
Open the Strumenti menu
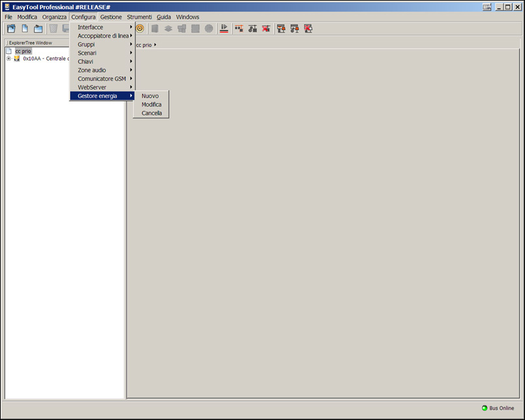tap(140, 17)
